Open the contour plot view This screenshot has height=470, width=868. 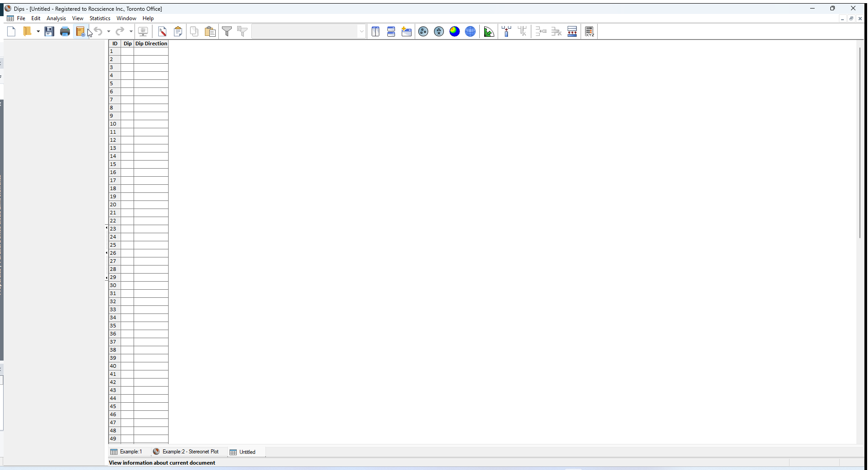click(x=455, y=31)
